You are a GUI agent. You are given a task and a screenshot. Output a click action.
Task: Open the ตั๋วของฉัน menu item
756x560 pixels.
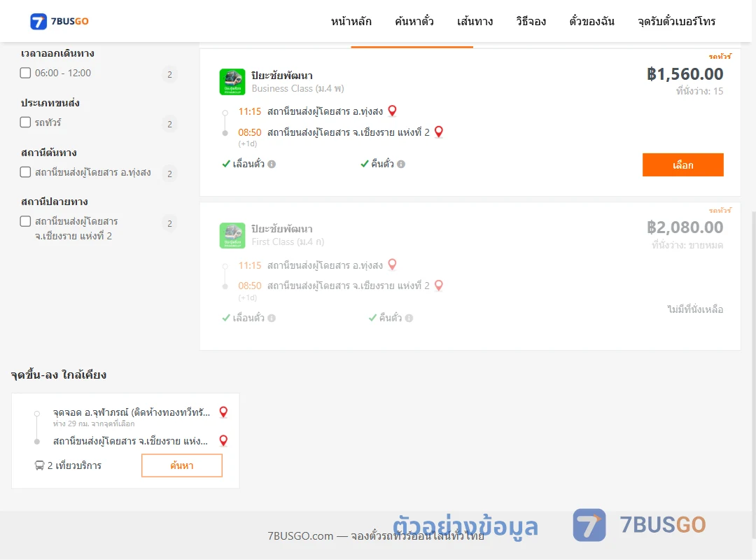[591, 21]
